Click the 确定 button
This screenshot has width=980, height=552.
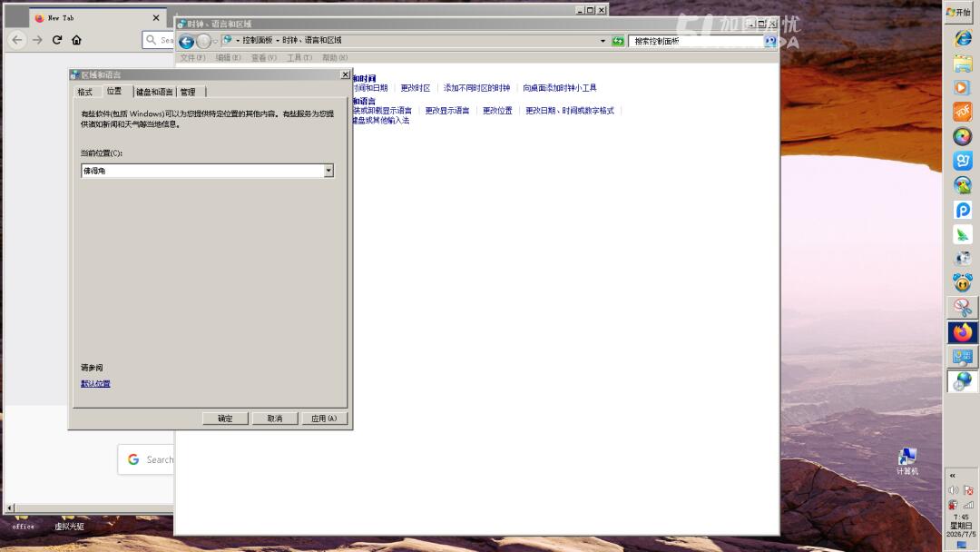[x=225, y=419]
